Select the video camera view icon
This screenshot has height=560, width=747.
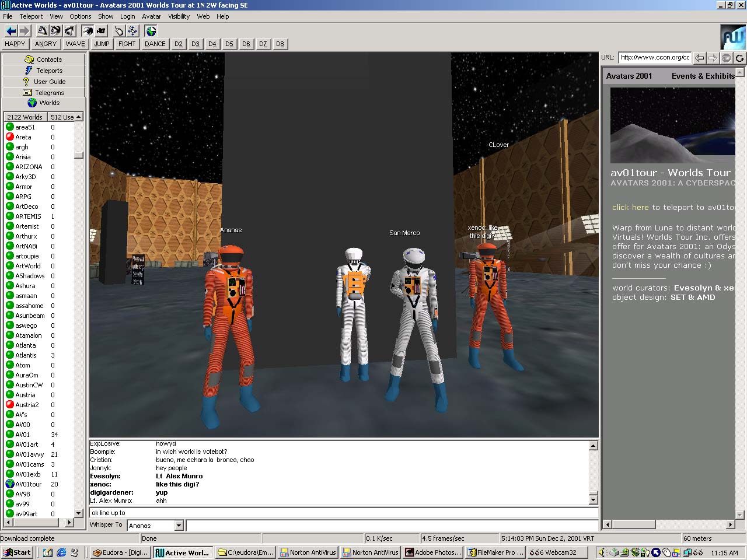[101, 31]
